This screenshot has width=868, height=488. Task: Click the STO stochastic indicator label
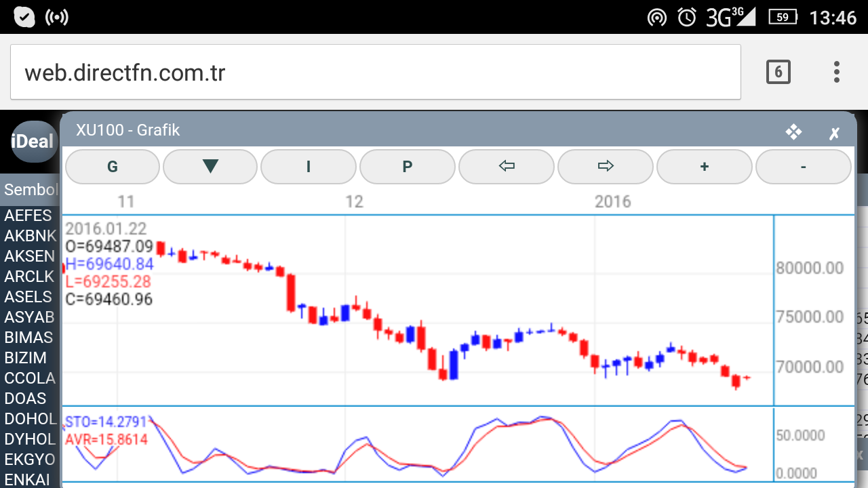106,424
